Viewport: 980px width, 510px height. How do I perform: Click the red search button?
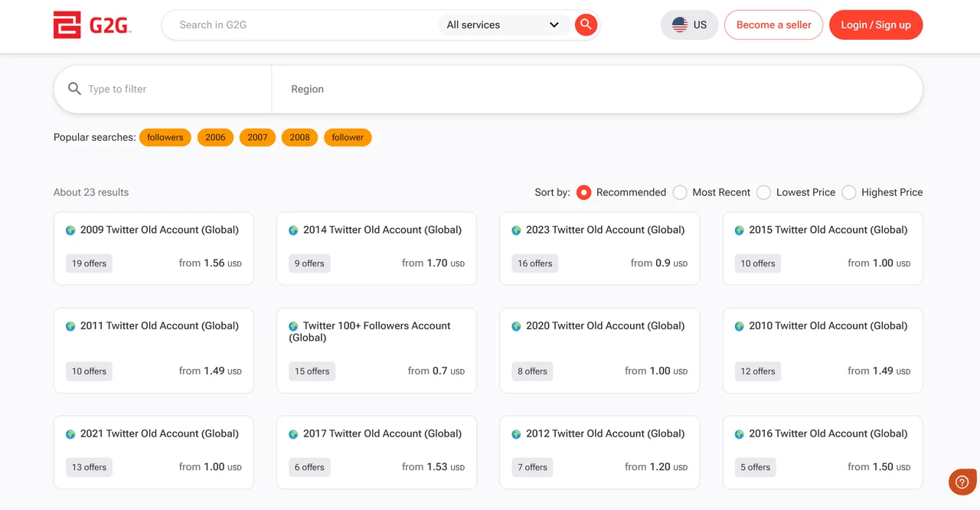(585, 25)
